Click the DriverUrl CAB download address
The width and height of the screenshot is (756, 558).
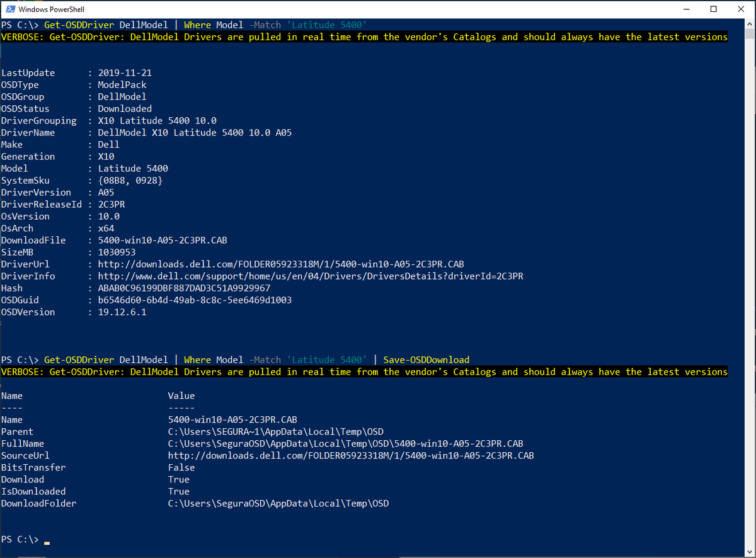click(281, 264)
